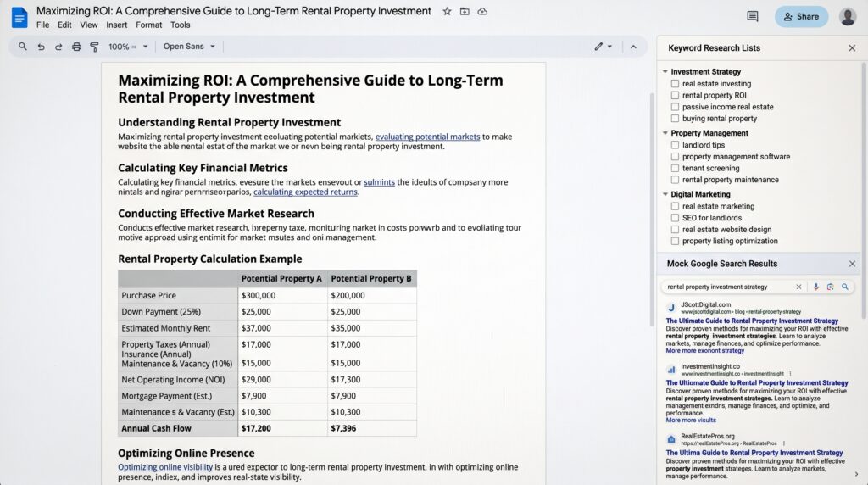Check the passive income real estate keyword

[675, 107]
